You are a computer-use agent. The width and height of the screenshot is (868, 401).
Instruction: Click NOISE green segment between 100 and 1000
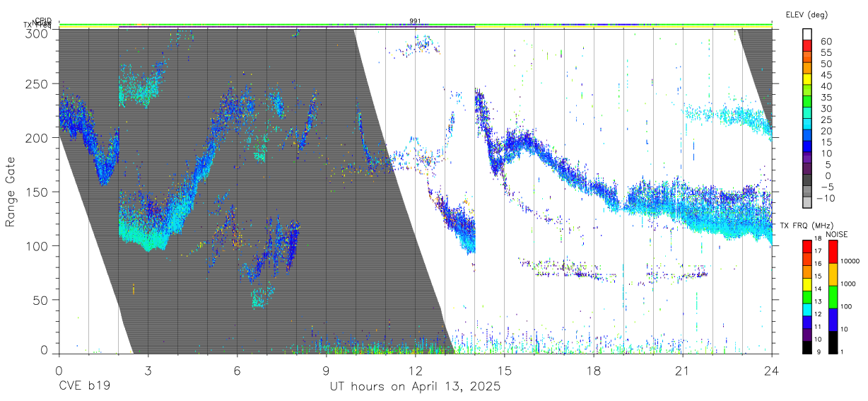833,297
